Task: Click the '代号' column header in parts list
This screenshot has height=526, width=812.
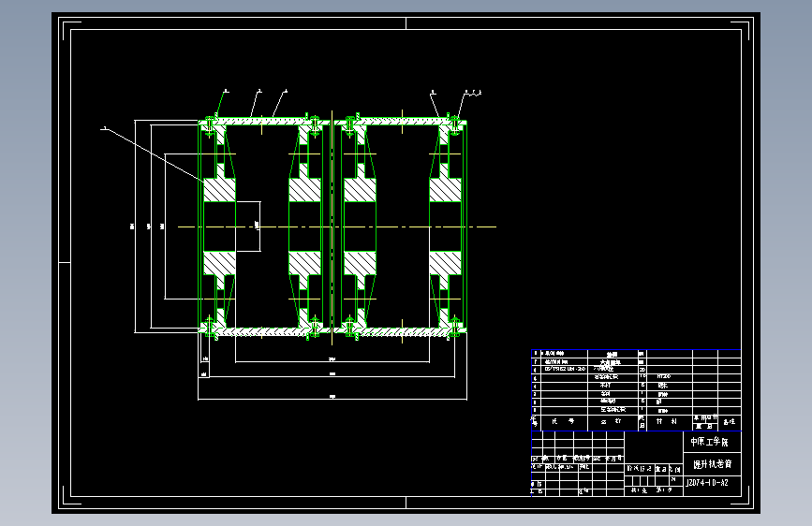Action: pos(563,421)
